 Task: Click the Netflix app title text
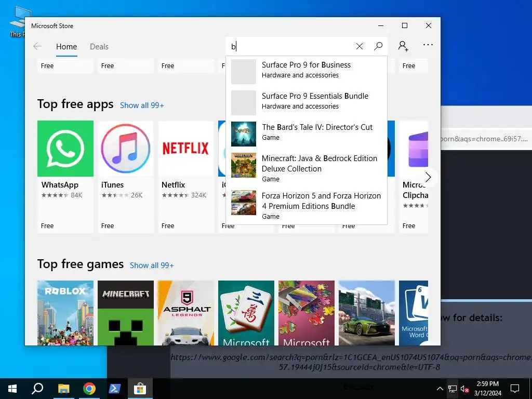coord(173,185)
